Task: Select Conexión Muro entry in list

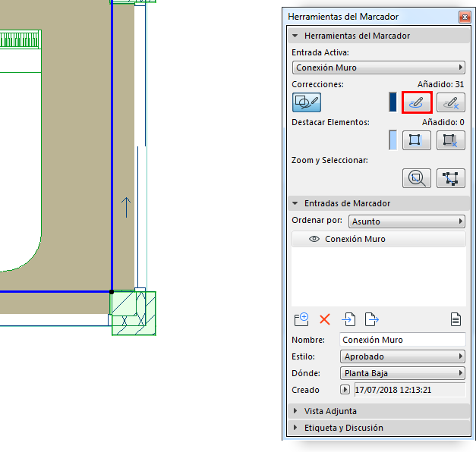Action: point(379,239)
